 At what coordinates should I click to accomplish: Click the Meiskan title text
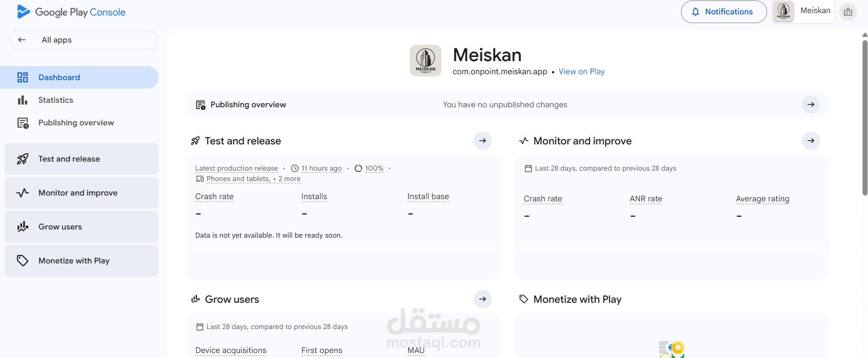[x=487, y=55]
